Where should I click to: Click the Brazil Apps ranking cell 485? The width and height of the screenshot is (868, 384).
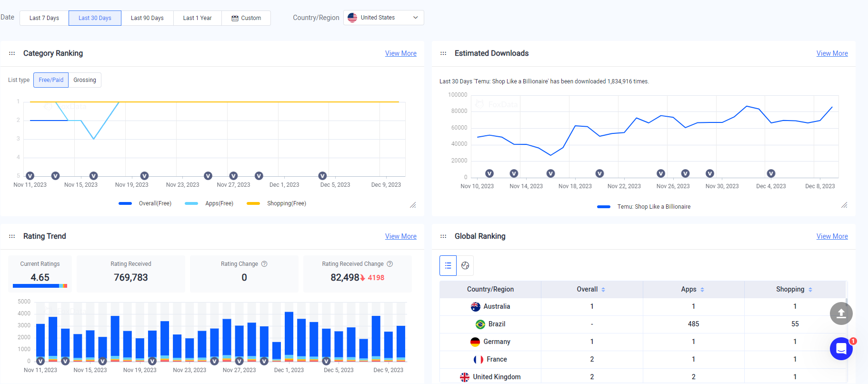pyautogui.click(x=693, y=324)
